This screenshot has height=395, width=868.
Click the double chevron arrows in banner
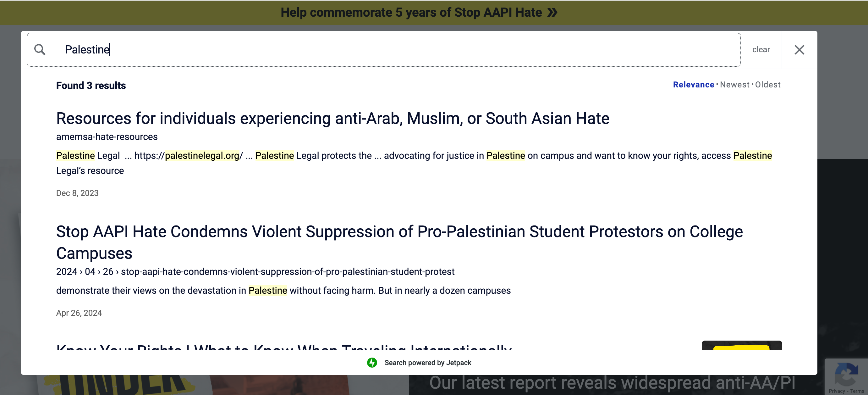(x=552, y=13)
